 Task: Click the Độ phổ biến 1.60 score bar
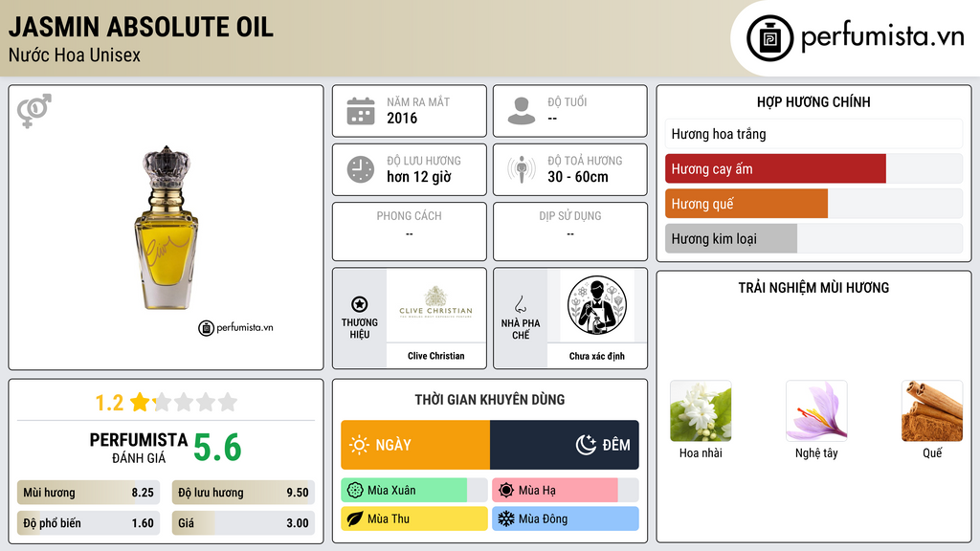(88, 523)
